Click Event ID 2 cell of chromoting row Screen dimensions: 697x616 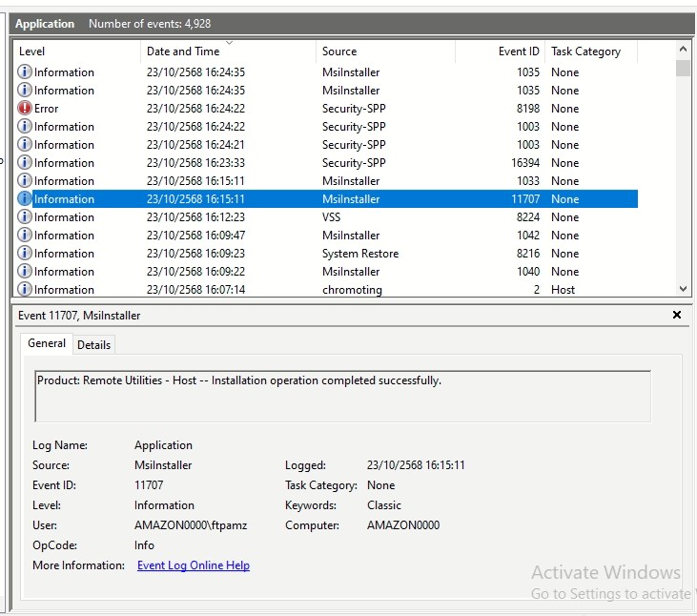tap(537, 290)
